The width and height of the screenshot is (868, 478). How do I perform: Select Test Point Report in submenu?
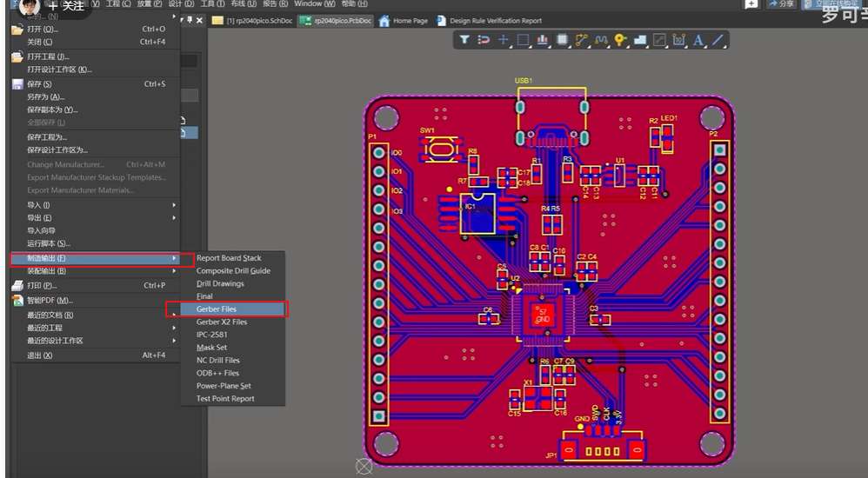232,398
